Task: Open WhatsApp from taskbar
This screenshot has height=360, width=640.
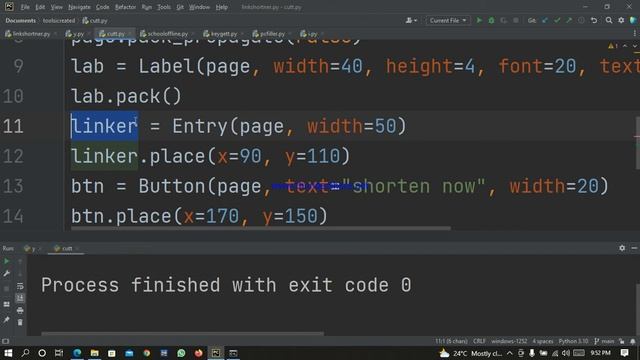Action: pyautogui.click(x=181, y=353)
